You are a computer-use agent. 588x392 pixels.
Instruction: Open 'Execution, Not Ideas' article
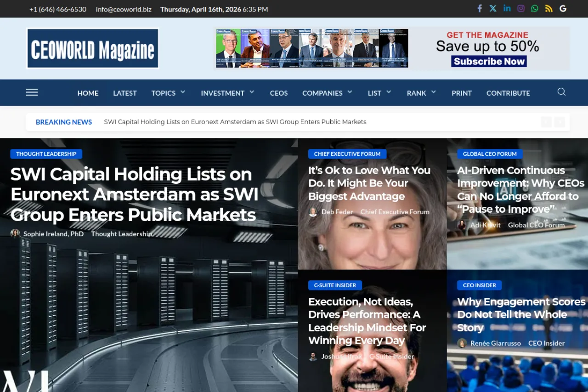pyautogui.click(x=367, y=321)
